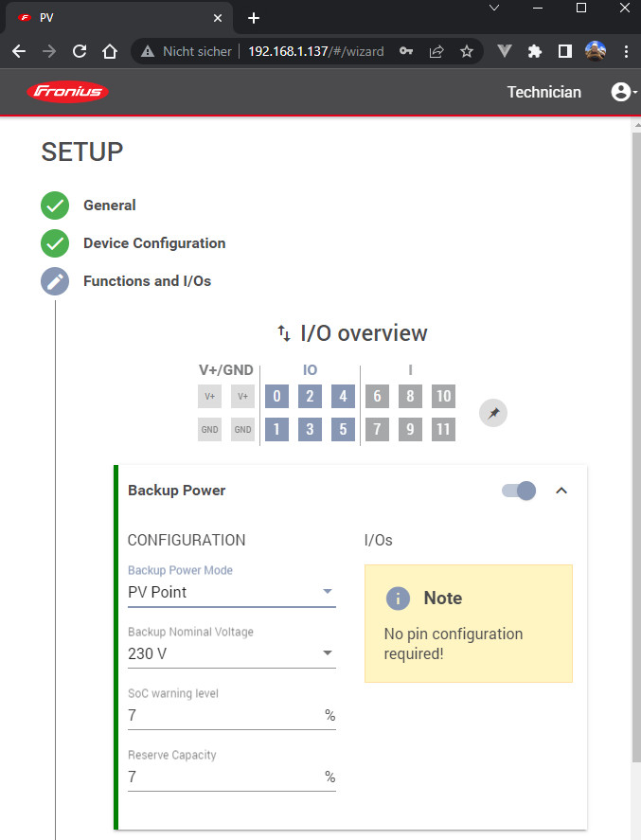Select input pin 11 in overview
641x840 pixels.
(443, 430)
